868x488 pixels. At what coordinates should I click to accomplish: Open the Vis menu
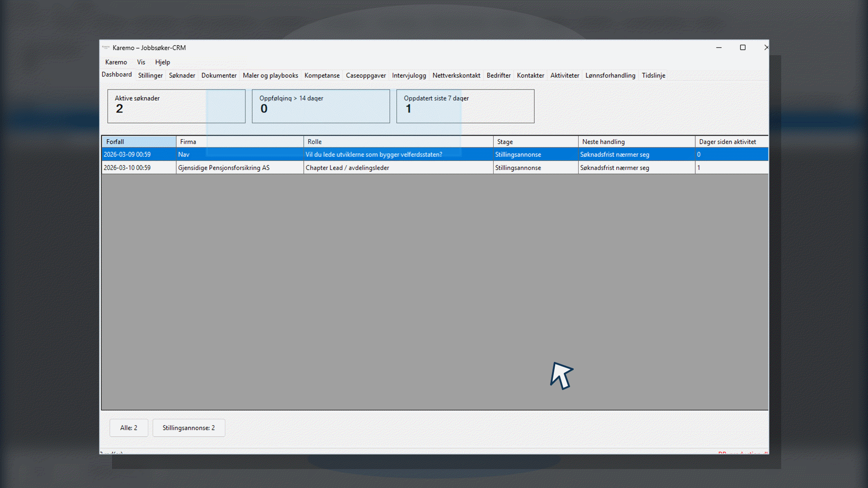[x=141, y=62]
